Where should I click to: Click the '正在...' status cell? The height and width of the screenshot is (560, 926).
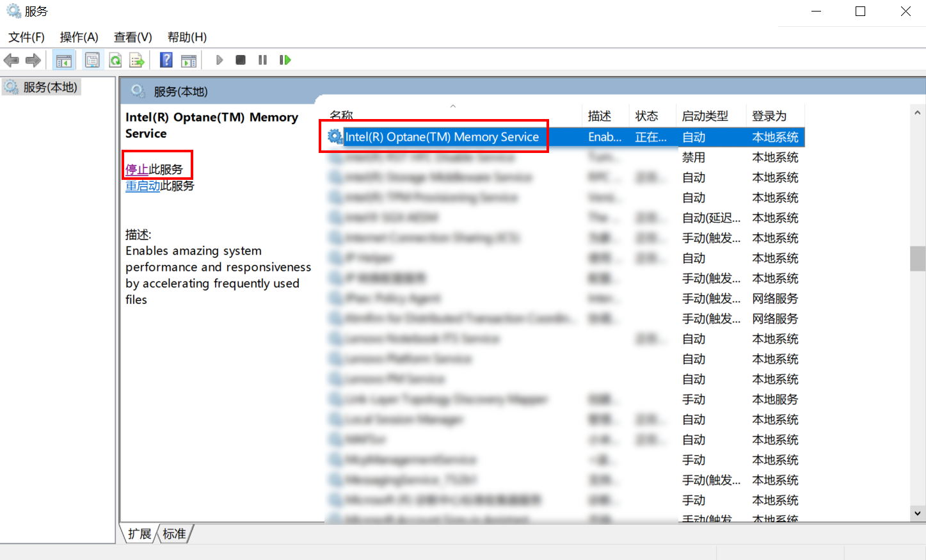click(x=651, y=137)
